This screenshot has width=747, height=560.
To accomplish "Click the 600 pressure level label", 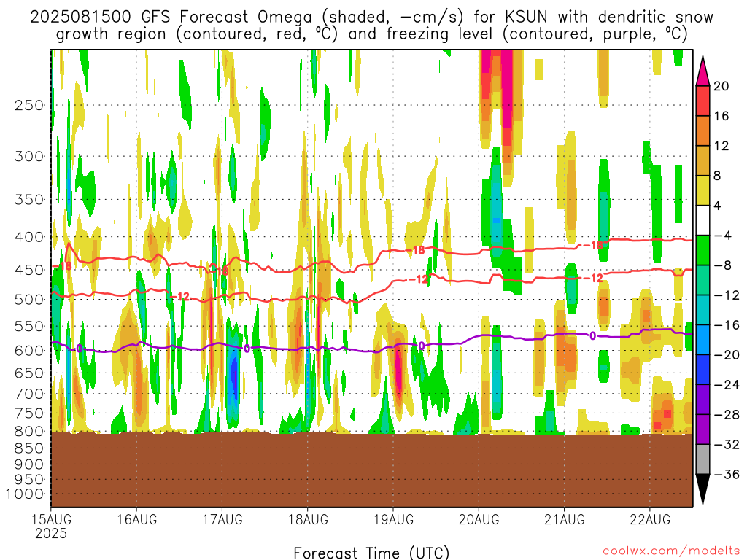I will click(x=29, y=351).
